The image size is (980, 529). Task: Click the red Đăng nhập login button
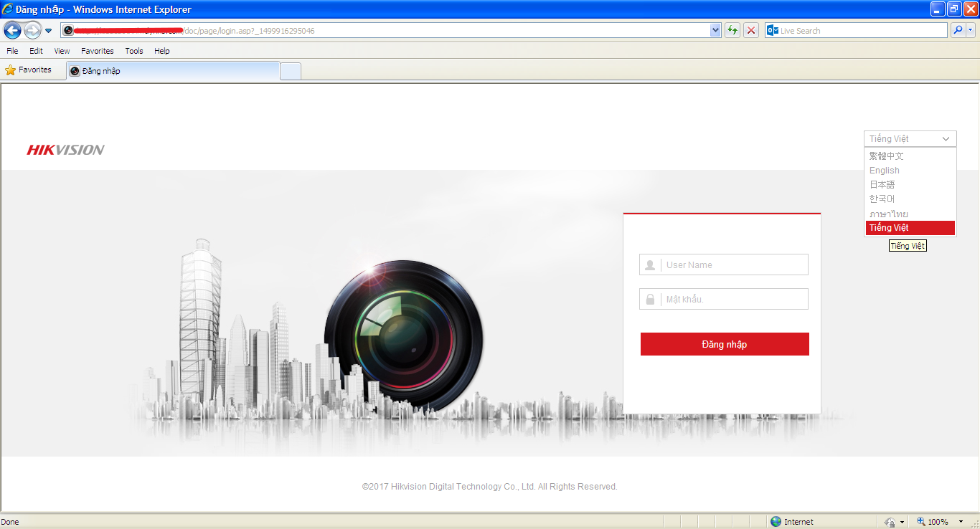pyautogui.click(x=725, y=344)
